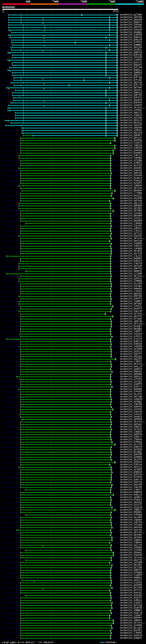The image size is (146, 644).
Task: Select the UniRef100_Q6ES23 label
Action: (131, 113)
